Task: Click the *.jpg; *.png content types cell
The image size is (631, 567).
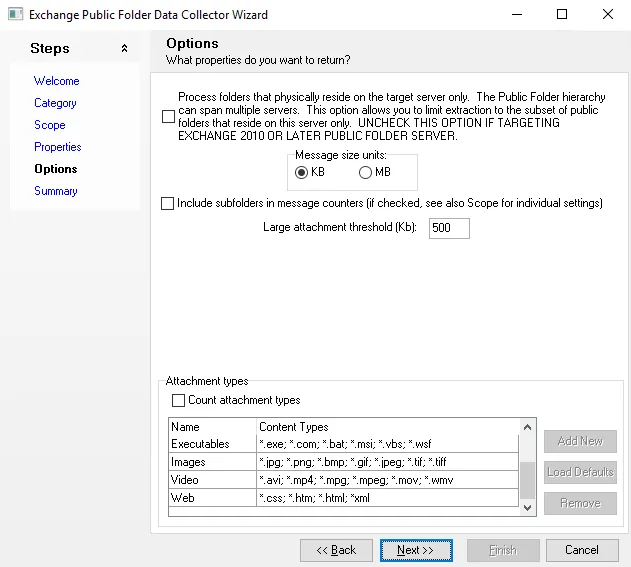Action: pyautogui.click(x=387, y=462)
